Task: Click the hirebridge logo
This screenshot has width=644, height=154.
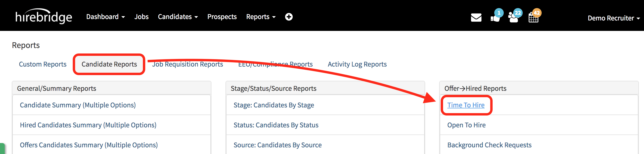Action: point(44,17)
